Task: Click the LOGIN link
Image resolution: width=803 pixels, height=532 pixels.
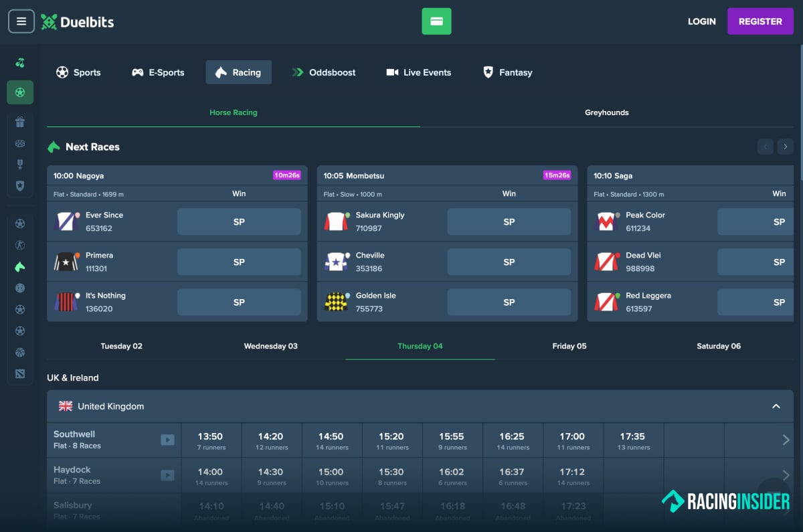Action: (x=702, y=21)
